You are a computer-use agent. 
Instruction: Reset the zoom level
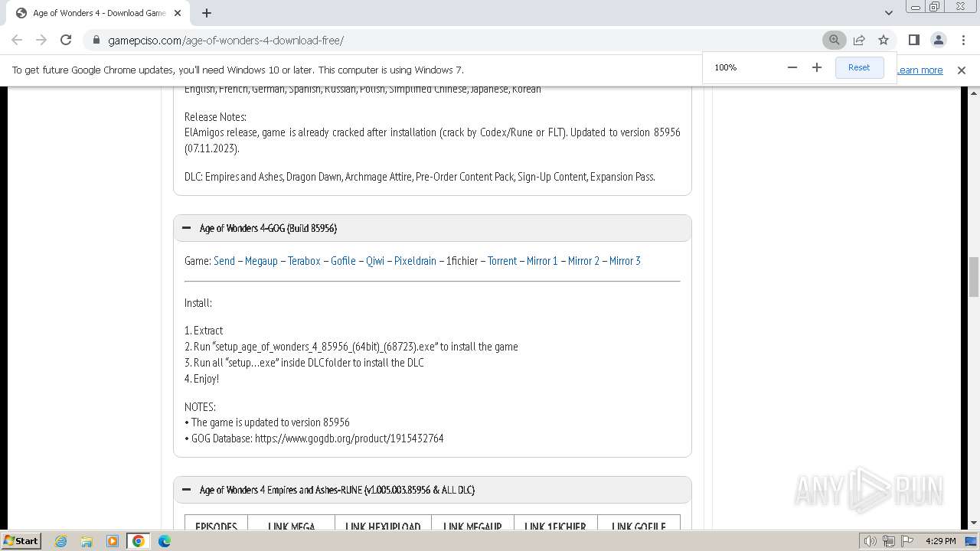859,67
